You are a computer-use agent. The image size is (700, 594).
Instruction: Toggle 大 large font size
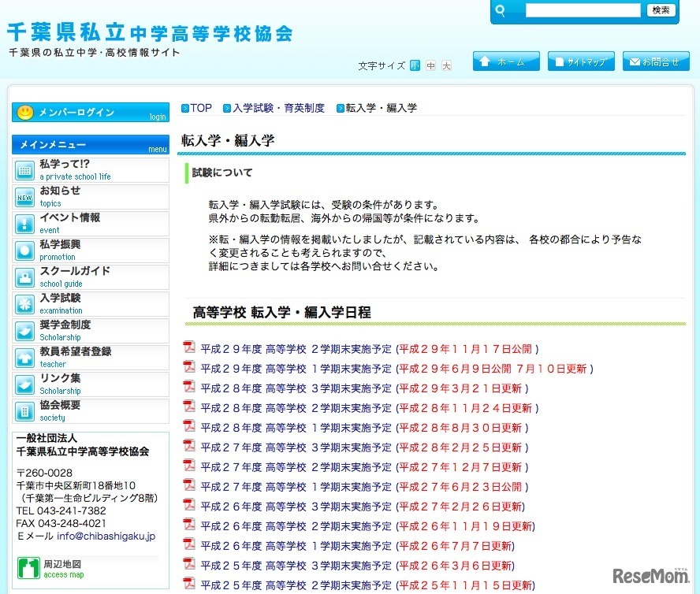pos(446,66)
